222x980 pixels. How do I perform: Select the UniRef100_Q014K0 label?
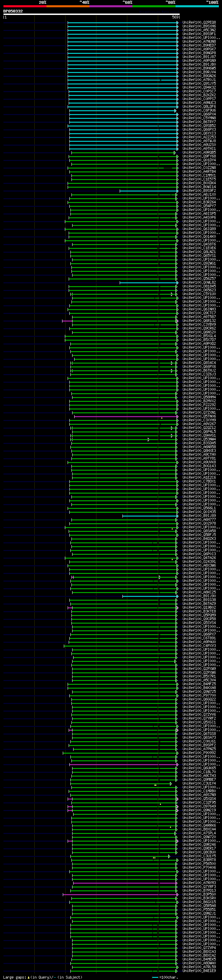pos(199,236)
